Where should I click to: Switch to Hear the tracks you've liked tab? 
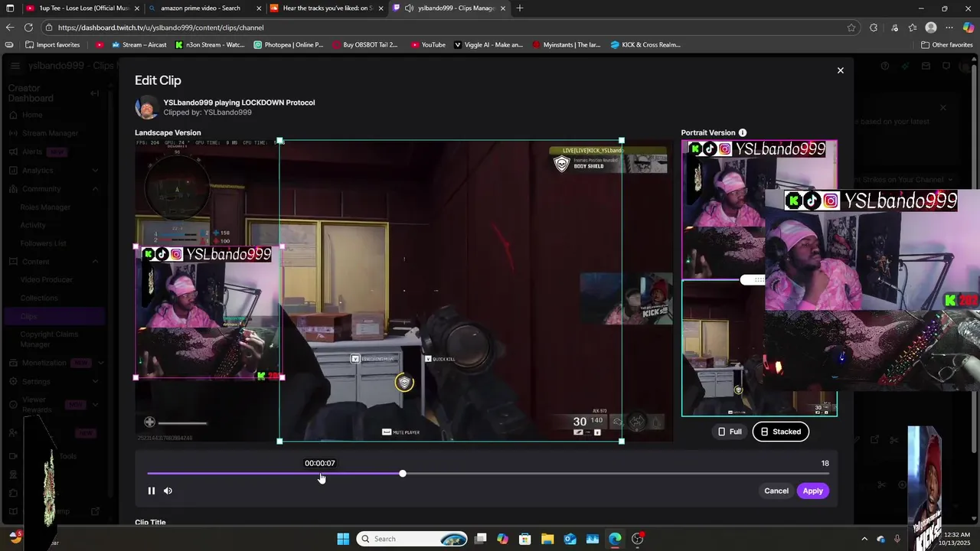[x=327, y=8]
